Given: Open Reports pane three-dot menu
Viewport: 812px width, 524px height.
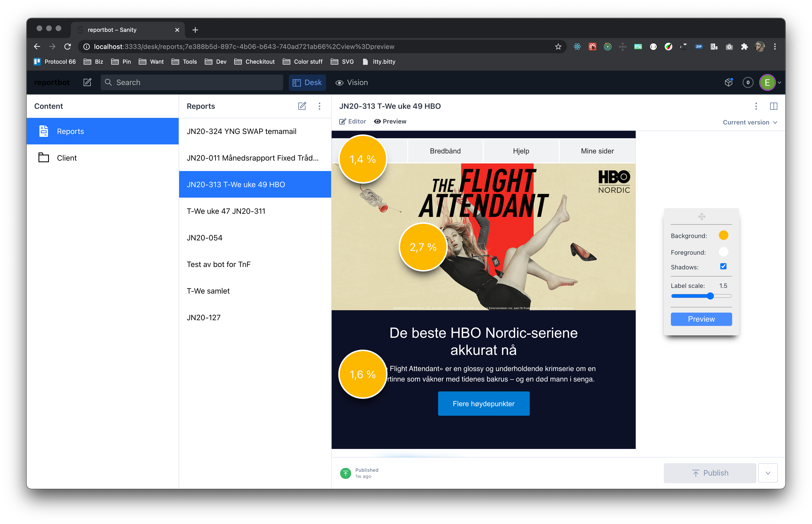Looking at the screenshot, I should [319, 106].
